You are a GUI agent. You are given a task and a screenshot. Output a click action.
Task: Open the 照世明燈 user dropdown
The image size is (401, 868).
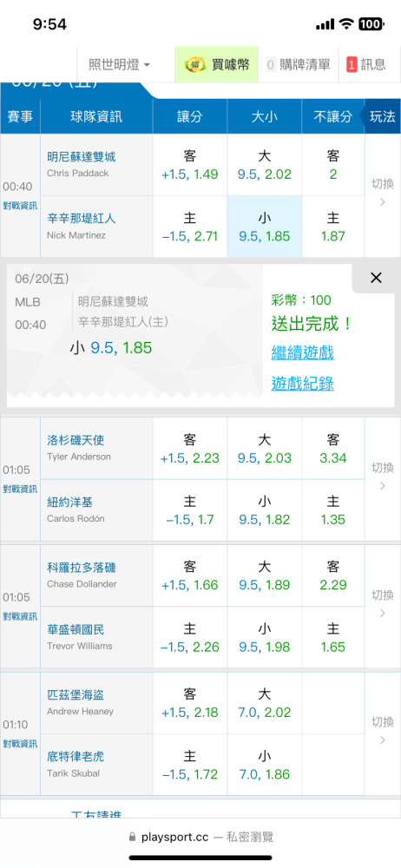click(x=119, y=65)
